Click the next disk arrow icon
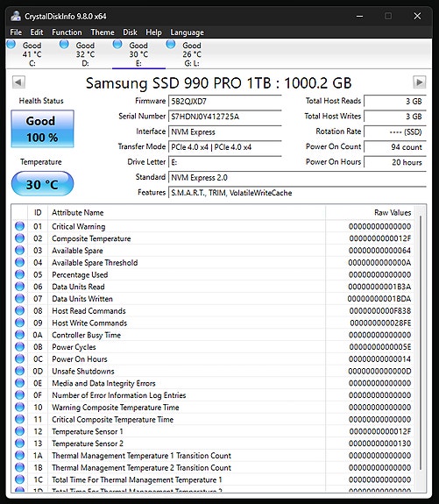Image resolution: width=439 pixels, height=504 pixels. (x=420, y=82)
